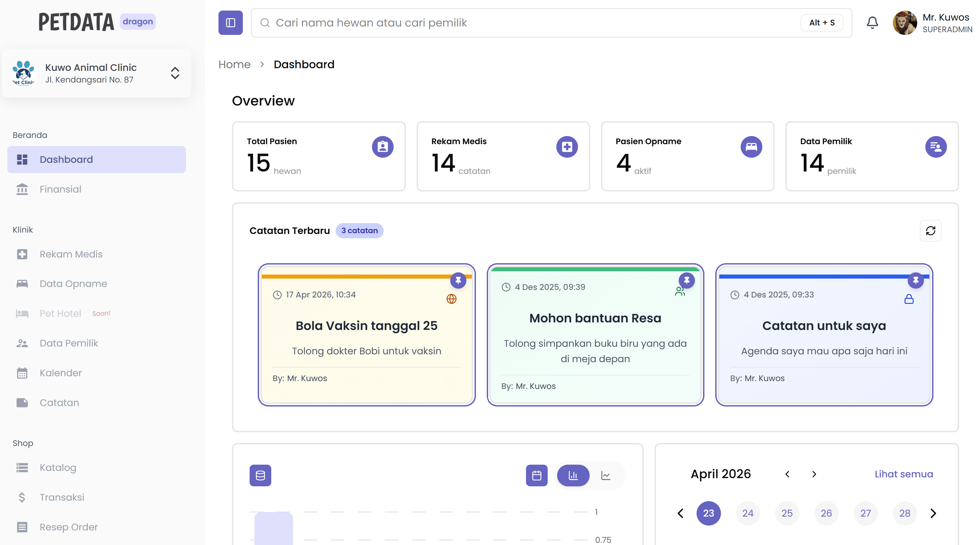Switch chart to line view
This screenshot has width=980, height=545.
click(x=606, y=475)
